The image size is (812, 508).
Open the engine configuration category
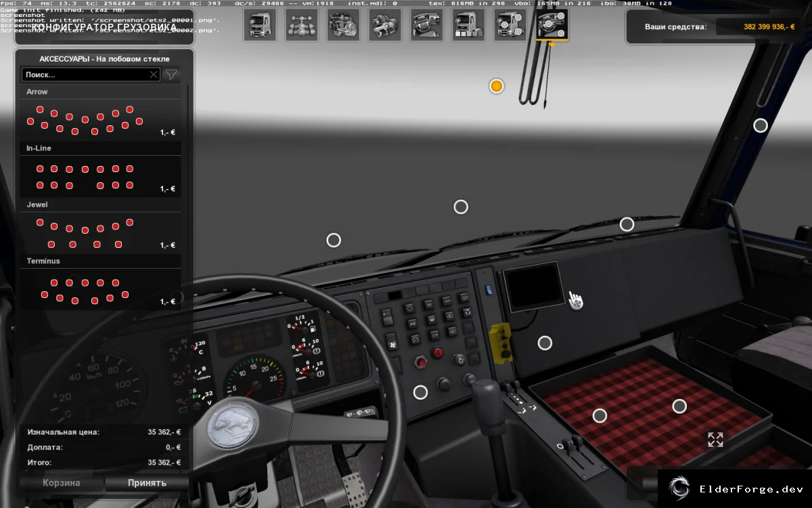[344, 25]
